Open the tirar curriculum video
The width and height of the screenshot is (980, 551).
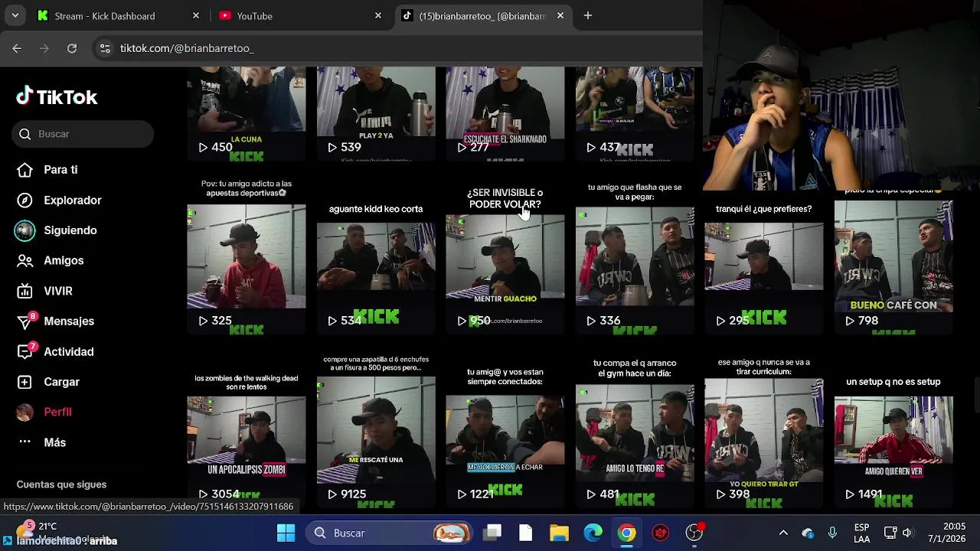coord(764,430)
